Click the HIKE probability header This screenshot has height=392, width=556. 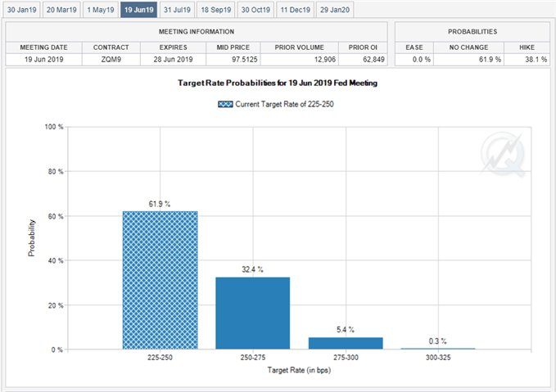pos(527,47)
